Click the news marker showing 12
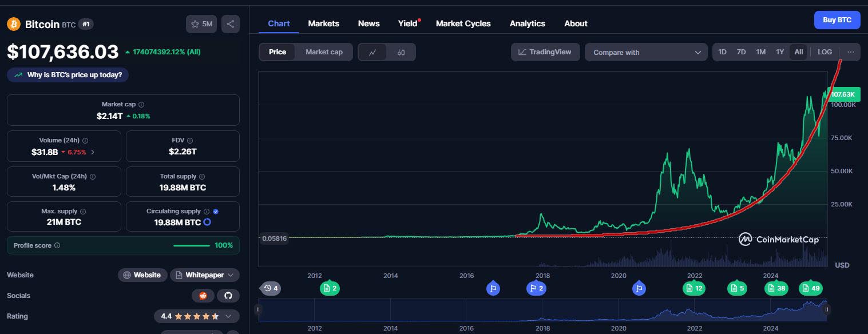 pyautogui.click(x=695, y=288)
